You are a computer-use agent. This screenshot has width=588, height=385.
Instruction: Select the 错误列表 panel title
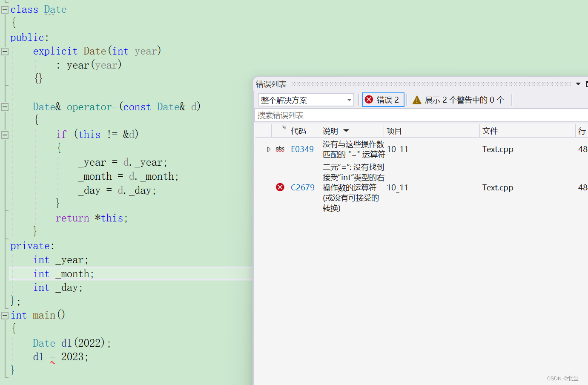point(271,84)
